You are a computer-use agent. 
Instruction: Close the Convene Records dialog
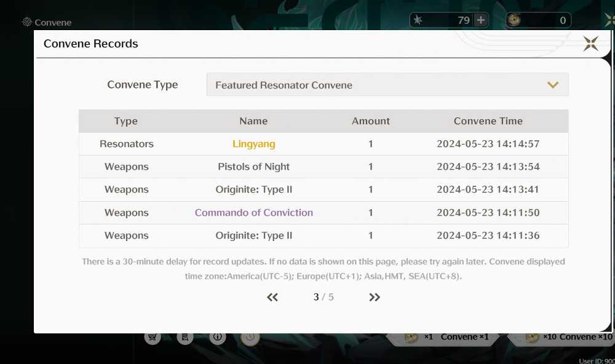(590, 44)
